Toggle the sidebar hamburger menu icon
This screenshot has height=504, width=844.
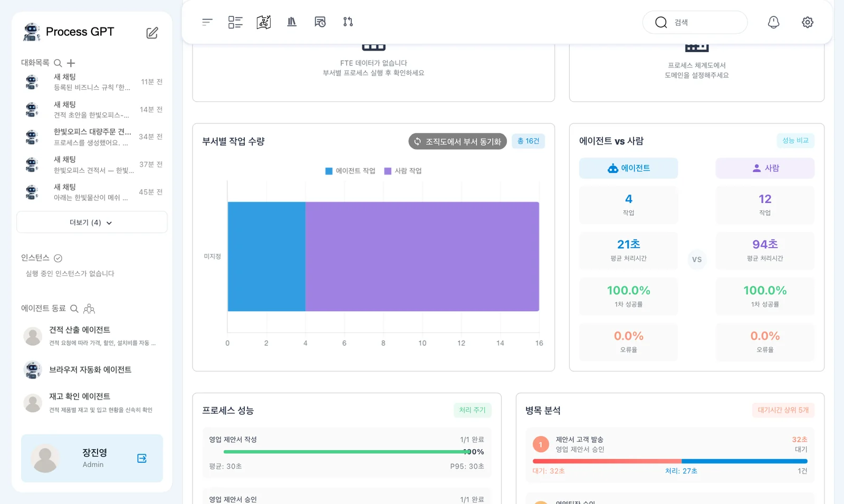point(207,22)
